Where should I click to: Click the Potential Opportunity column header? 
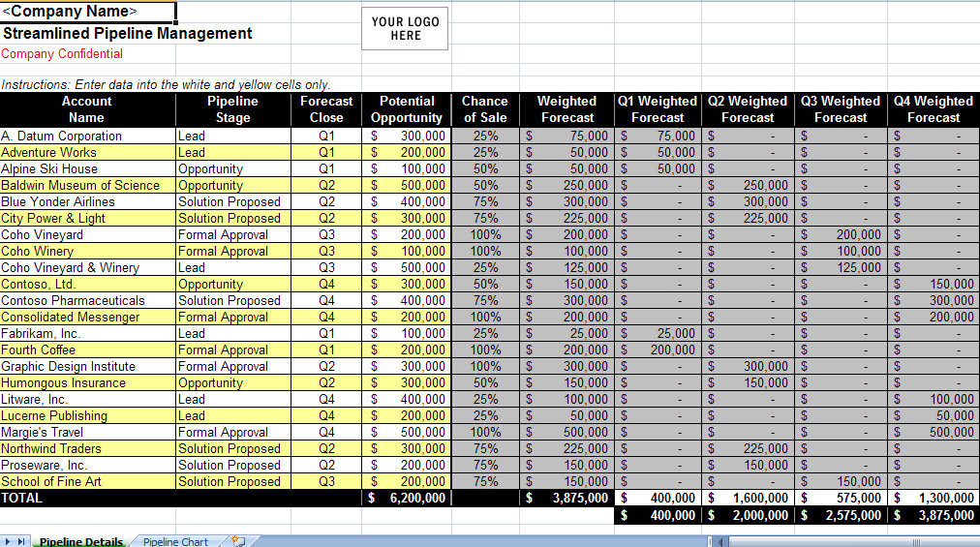pos(407,109)
